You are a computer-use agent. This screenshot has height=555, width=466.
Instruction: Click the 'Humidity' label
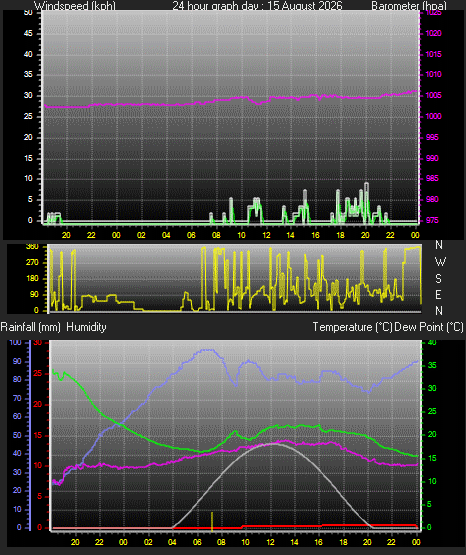point(86,327)
